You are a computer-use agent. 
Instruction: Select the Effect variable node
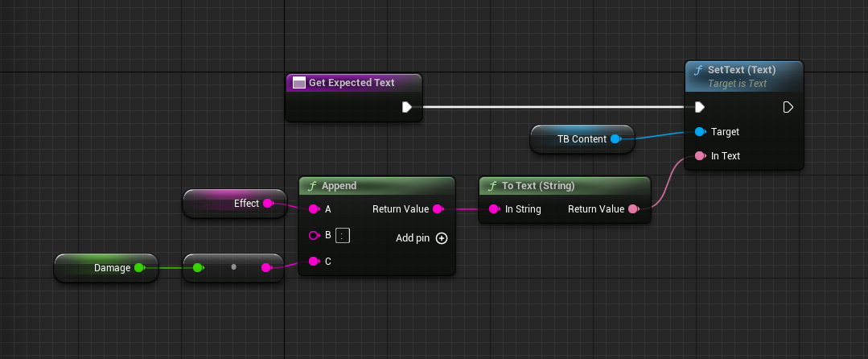(235, 204)
